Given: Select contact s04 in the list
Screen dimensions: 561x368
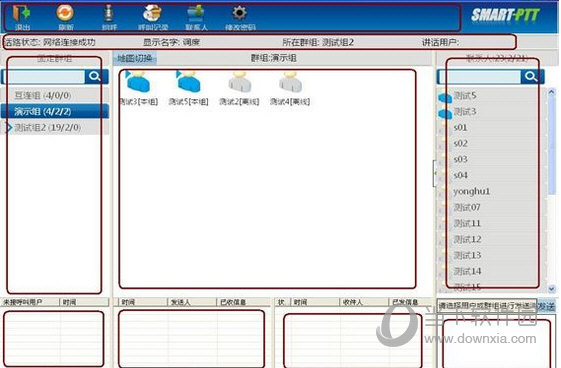Looking at the screenshot, I should (492, 175).
